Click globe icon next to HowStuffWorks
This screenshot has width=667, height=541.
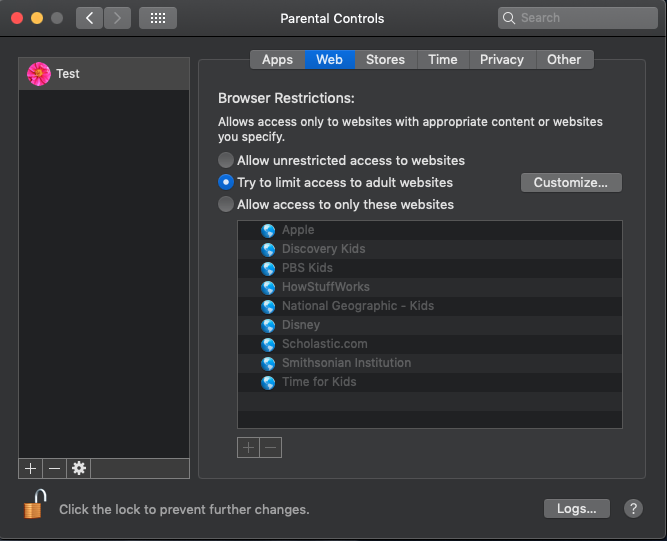click(268, 287)
